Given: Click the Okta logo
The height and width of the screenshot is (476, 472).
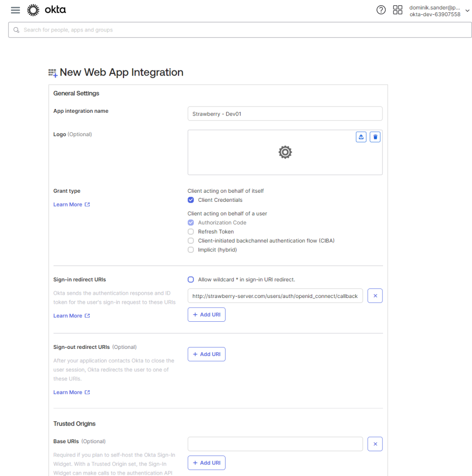Looking at the screenshot, I should pyautogui.click(x=47, y=10).
